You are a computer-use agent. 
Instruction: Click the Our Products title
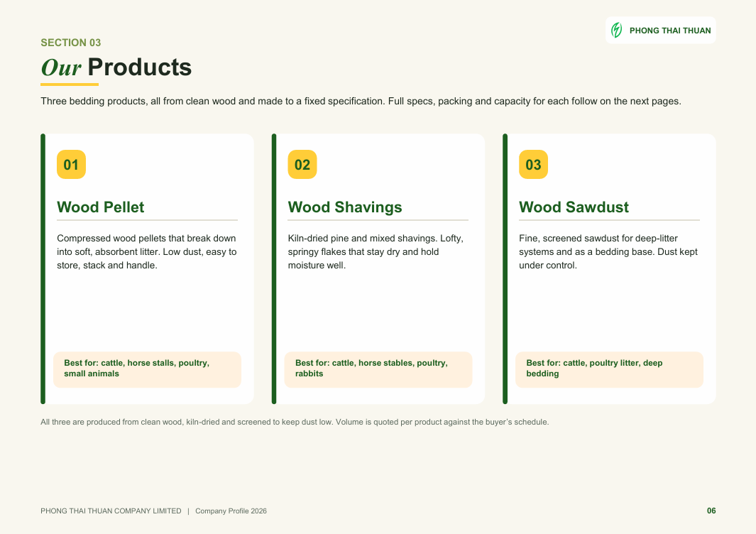point(116,67)
